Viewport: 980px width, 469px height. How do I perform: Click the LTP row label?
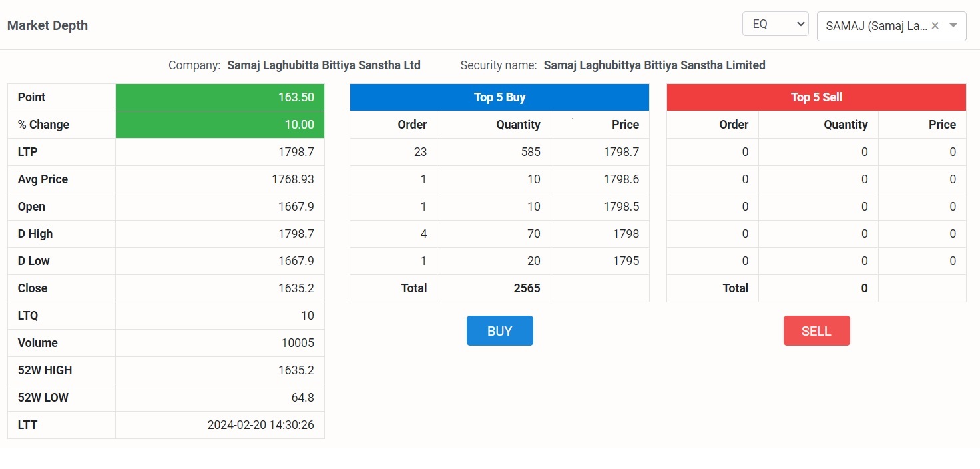[x=27, y=152]
